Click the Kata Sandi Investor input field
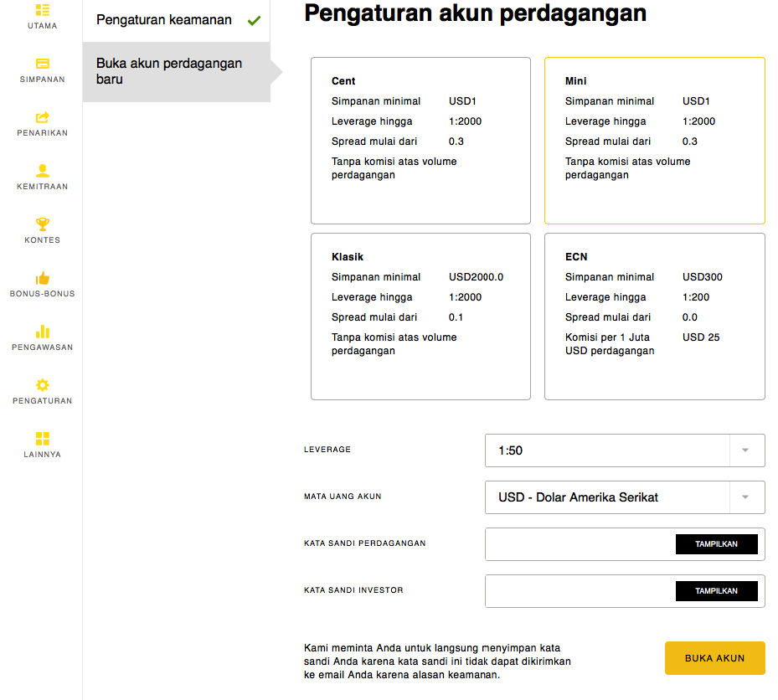 coord(580,591)
